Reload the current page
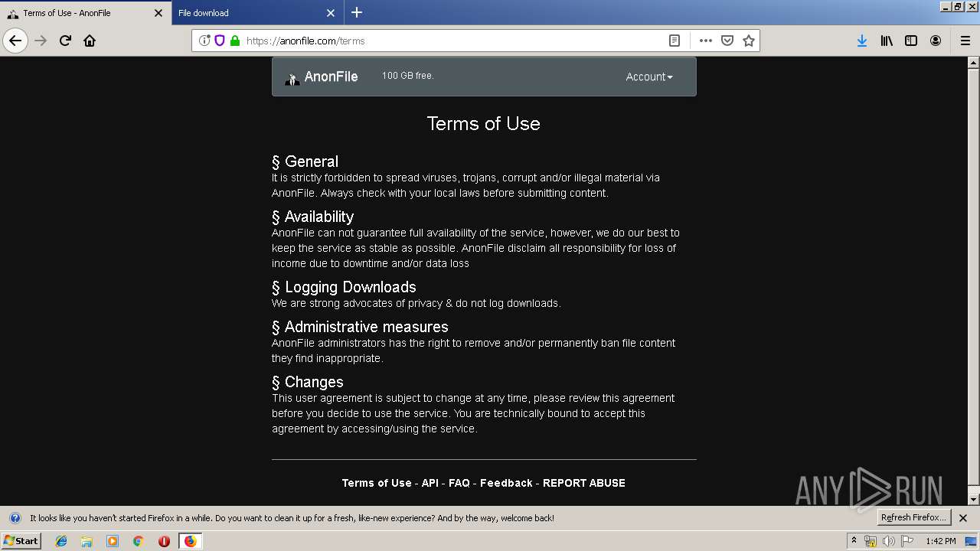980x551 pixels. point(65,41)
